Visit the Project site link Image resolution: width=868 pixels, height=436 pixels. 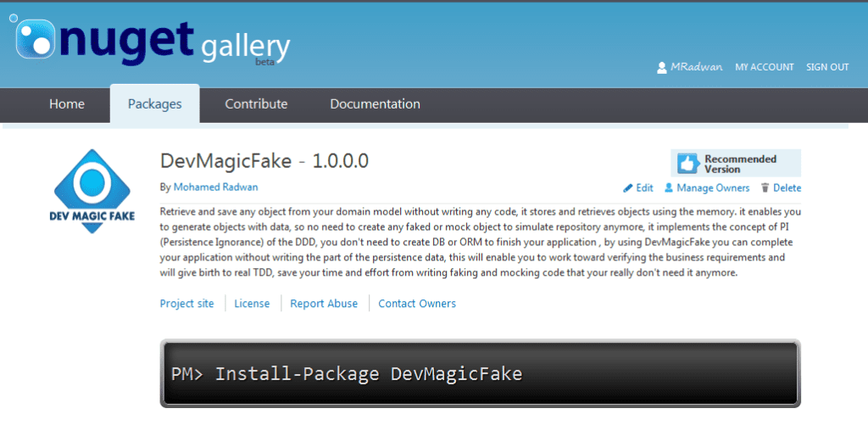tap(187, 304)
